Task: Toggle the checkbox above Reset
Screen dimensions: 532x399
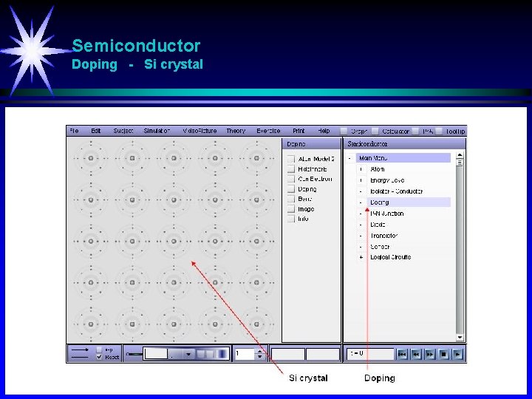Action: [x=99, y=349]
